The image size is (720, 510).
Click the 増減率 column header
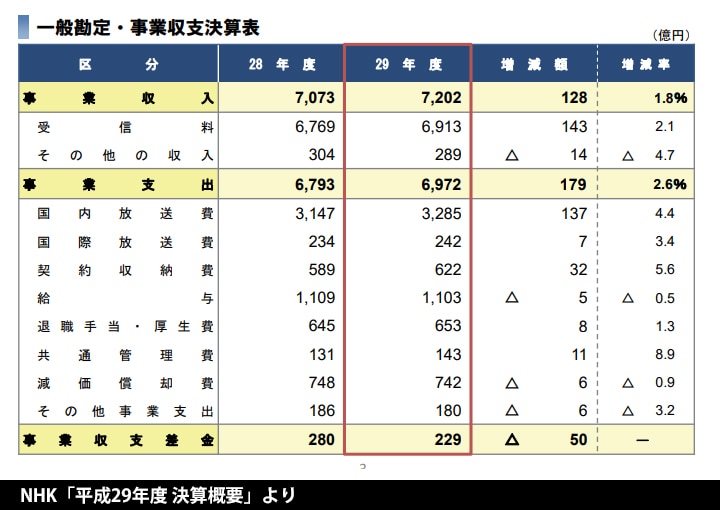646,64
